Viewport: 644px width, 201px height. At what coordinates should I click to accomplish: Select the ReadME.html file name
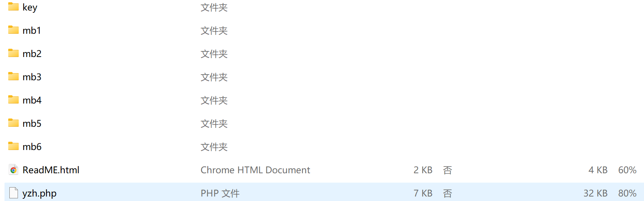coord(51,170)
